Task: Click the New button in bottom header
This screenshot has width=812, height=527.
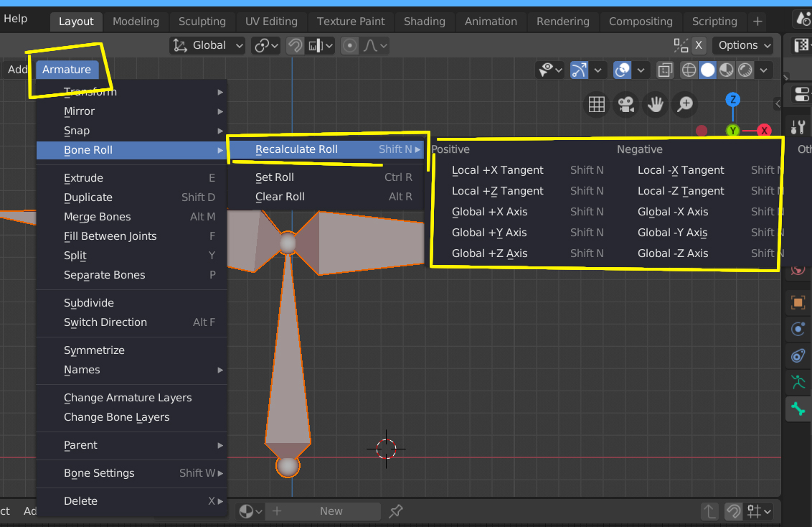Action: click(x=331, y=511)
